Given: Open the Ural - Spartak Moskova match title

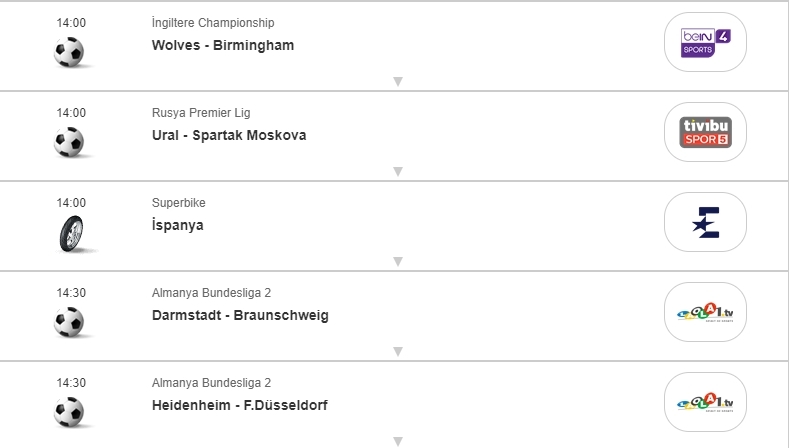Looking at the screenshot, I should (x=228, y=135).
